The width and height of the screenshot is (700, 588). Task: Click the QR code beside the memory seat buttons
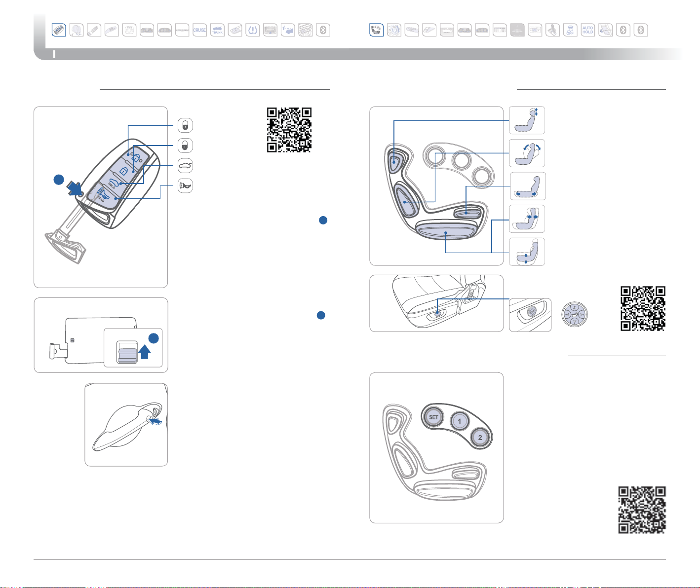642,510
